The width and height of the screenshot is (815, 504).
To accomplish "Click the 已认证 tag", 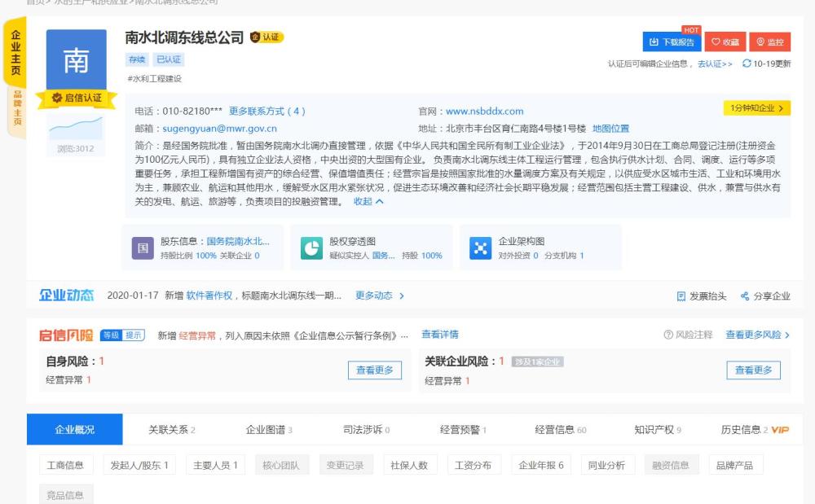I will [169, 59].
